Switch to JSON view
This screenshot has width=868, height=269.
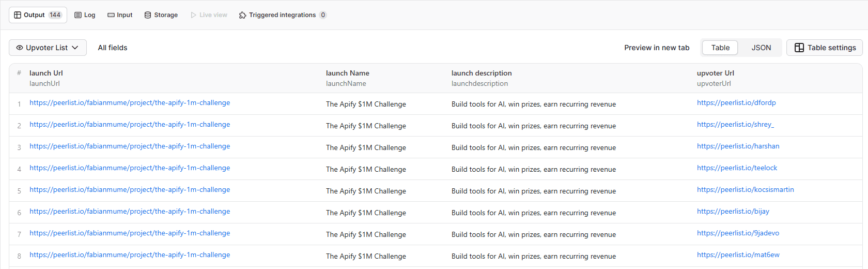coord(761,48)
